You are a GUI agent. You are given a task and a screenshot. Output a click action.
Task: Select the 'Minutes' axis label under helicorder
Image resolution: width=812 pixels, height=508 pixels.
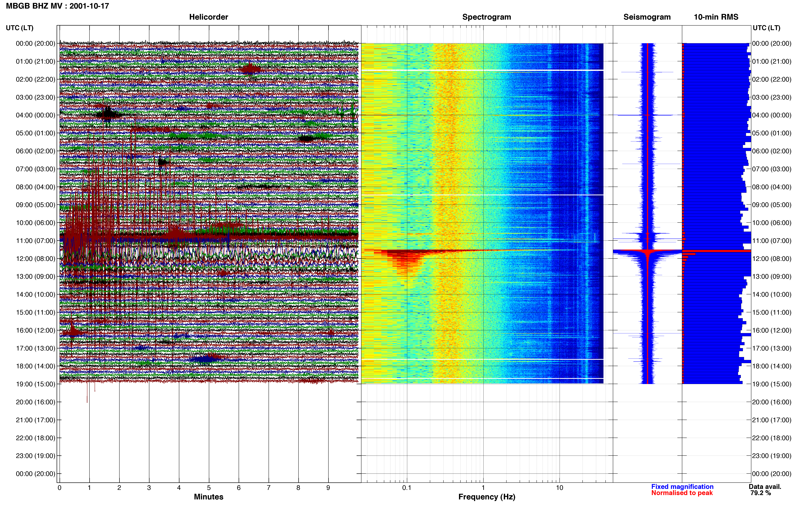(209, 497)
